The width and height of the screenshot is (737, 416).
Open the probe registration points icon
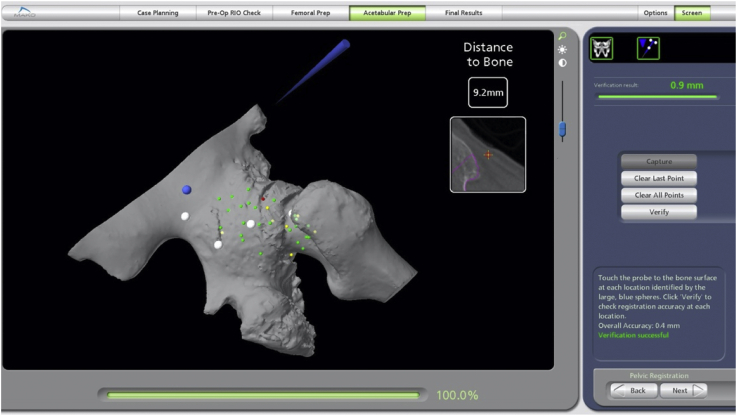pyautogui.click(x=648, y=48)
